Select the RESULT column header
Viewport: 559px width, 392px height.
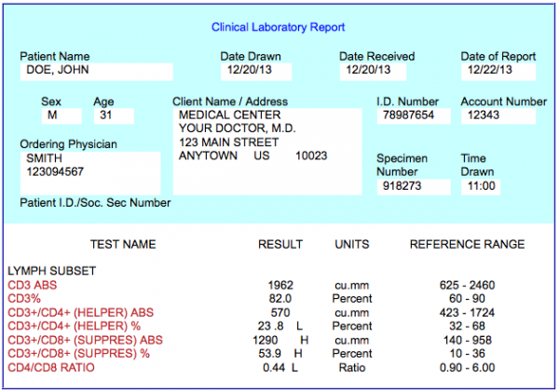280,245
